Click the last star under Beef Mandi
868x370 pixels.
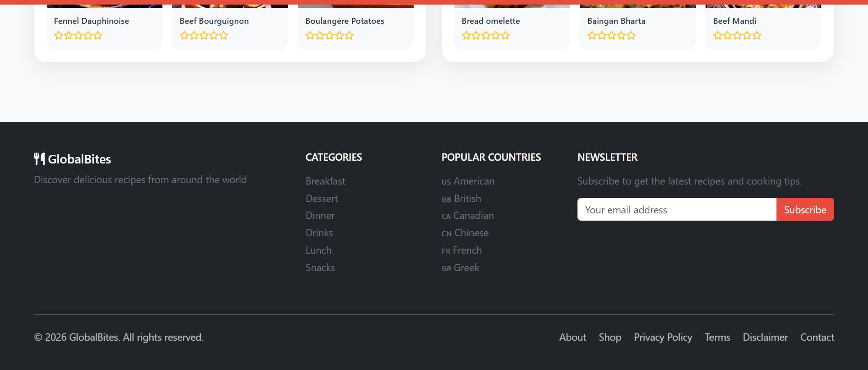757,36
